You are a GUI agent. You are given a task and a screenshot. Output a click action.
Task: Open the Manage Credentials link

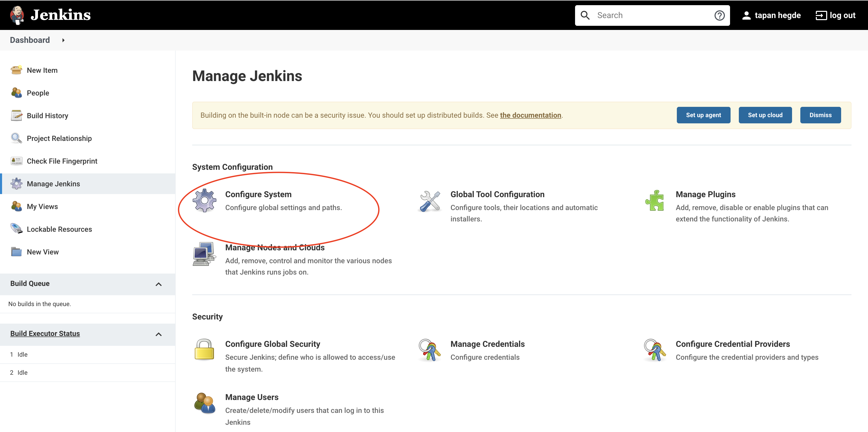(x=487, y=344)
